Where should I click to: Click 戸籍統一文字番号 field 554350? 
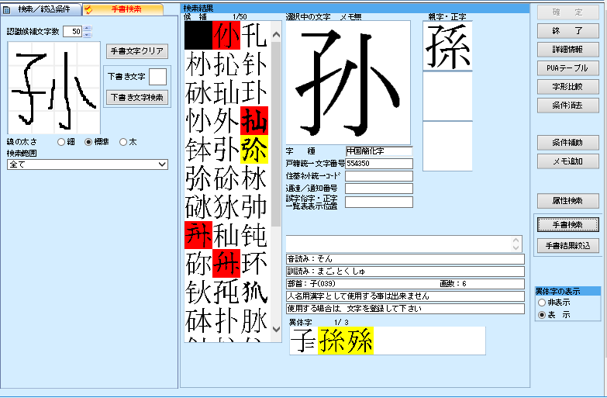[379, 163]
